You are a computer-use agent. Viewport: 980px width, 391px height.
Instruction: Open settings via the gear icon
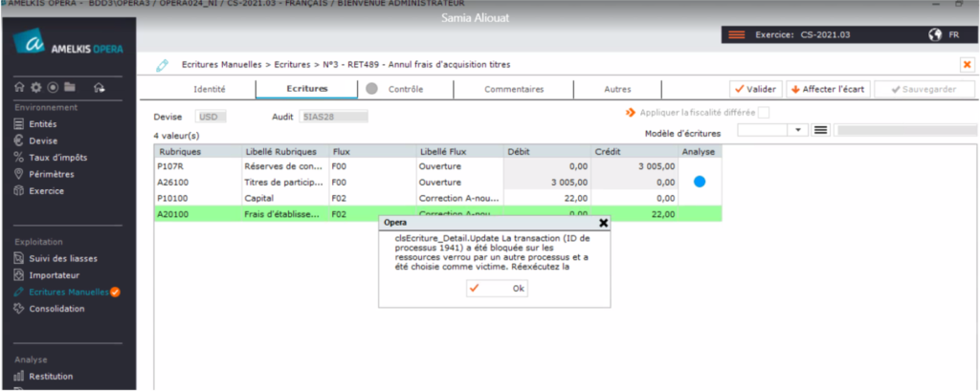[x=35, y=88]
